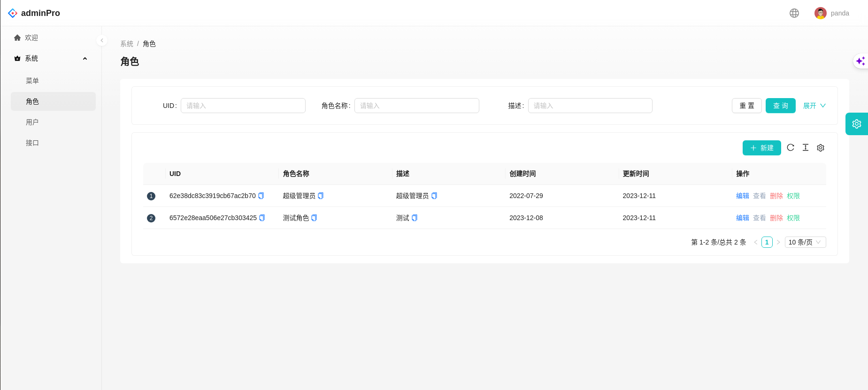Copy description 测试
Image resolution: width=868 pixels, height=390 pixels.
tap(415, 218)
